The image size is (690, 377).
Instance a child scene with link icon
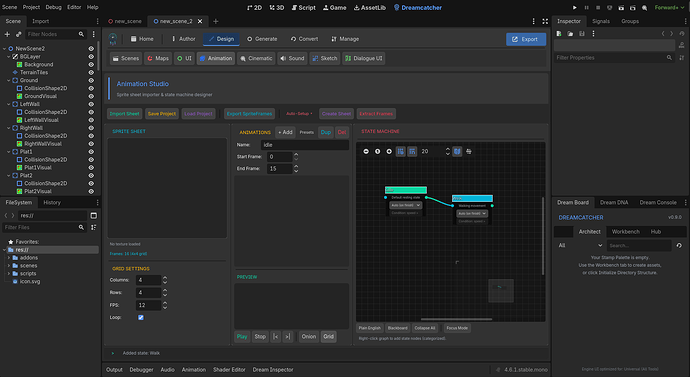pyautogui.click(x=18, y=34)
